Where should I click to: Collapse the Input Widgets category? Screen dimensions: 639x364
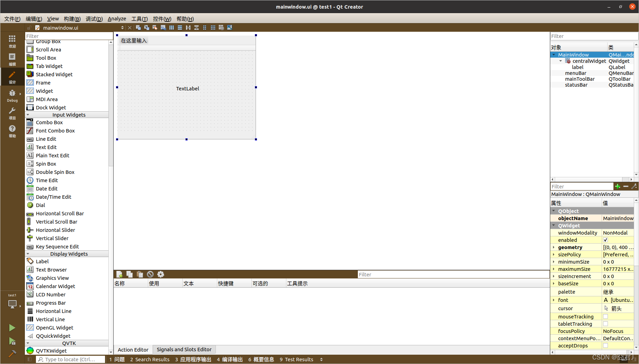tap(28, 115)
